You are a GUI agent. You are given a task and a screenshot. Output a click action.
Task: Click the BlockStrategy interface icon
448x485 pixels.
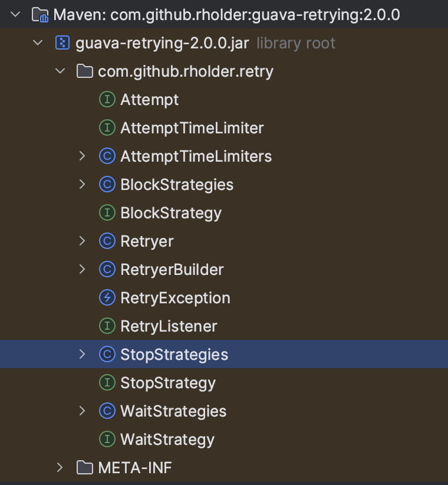107,213
